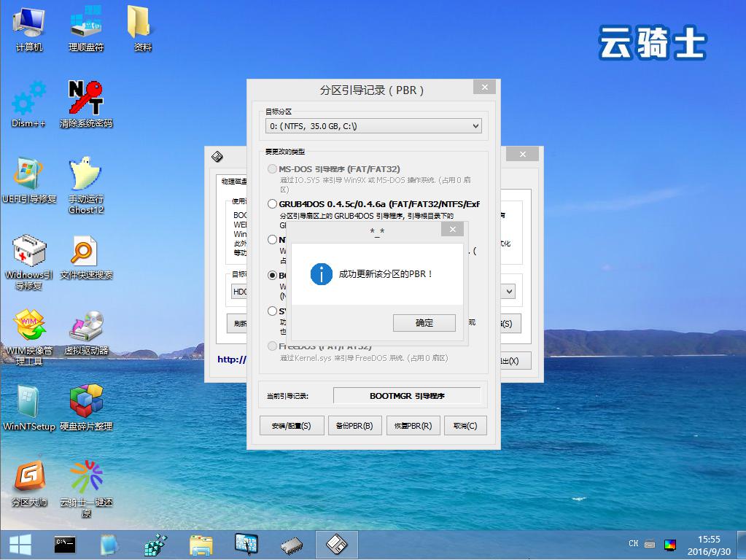The width and height of the screenshot is (746, 560).
Task: Choose the SYSLINUX boot record option
Action: [271, 310]
